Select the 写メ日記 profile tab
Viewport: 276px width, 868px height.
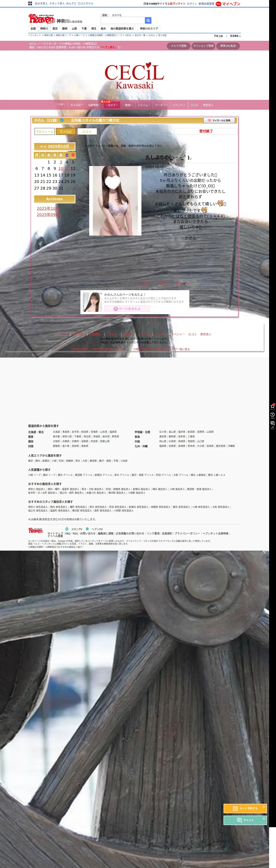pyautogui.click(x=66, y=132)
